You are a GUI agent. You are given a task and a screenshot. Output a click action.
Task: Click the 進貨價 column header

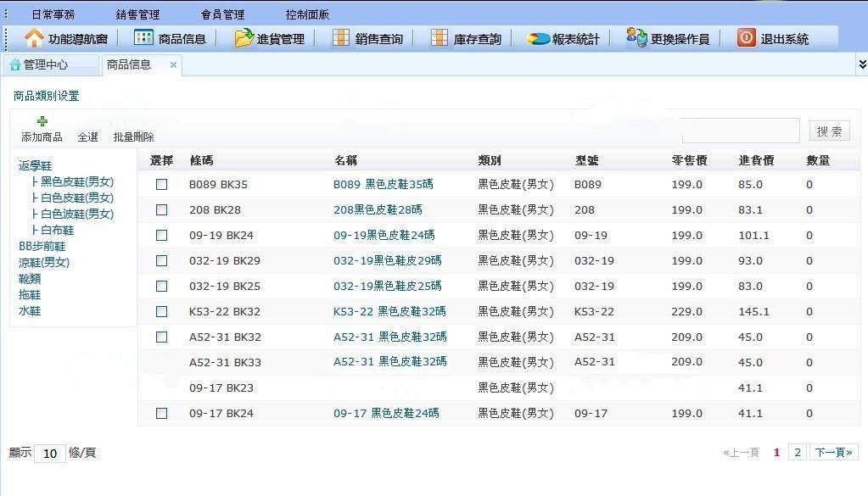[x=756, y=160]
